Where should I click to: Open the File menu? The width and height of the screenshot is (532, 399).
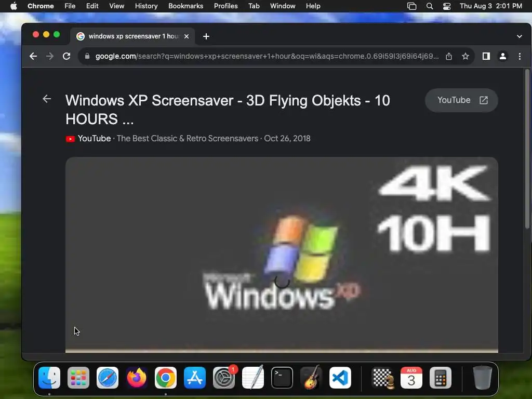coord(70,6)
